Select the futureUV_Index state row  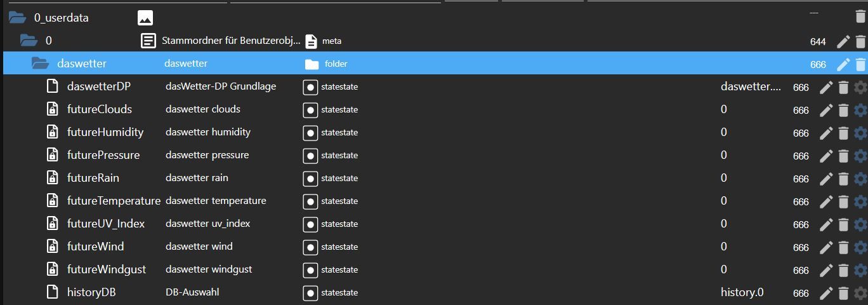(x=106, y=224)
